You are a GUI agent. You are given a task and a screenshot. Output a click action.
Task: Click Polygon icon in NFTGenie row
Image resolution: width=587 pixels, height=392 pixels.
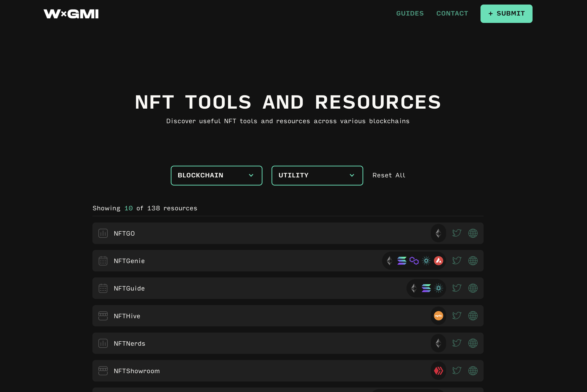[414, 261]
